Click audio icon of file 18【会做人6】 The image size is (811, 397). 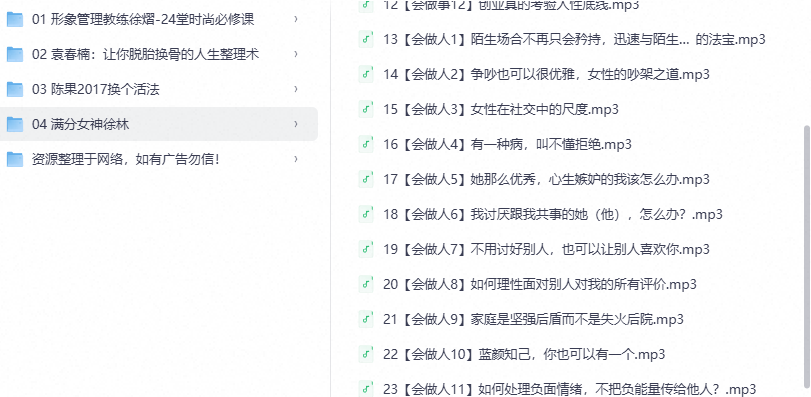click(x=366, y=214)
